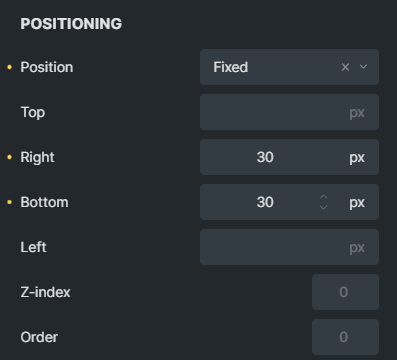The height and width of the screenshot is (360, 397).
Task: Change the px unit for Left
Action: 357,248
